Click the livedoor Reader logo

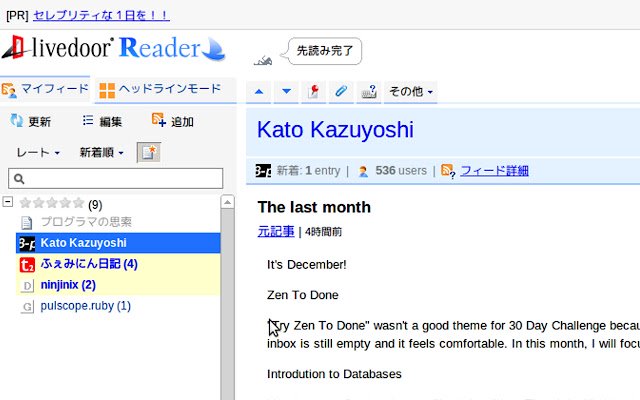point(113,48)
